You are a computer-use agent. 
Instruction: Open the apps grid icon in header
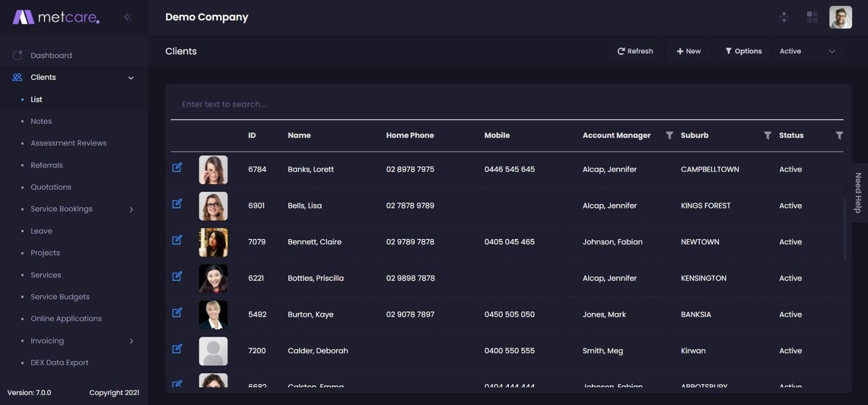pyautogui.click(x=812, y=17)
